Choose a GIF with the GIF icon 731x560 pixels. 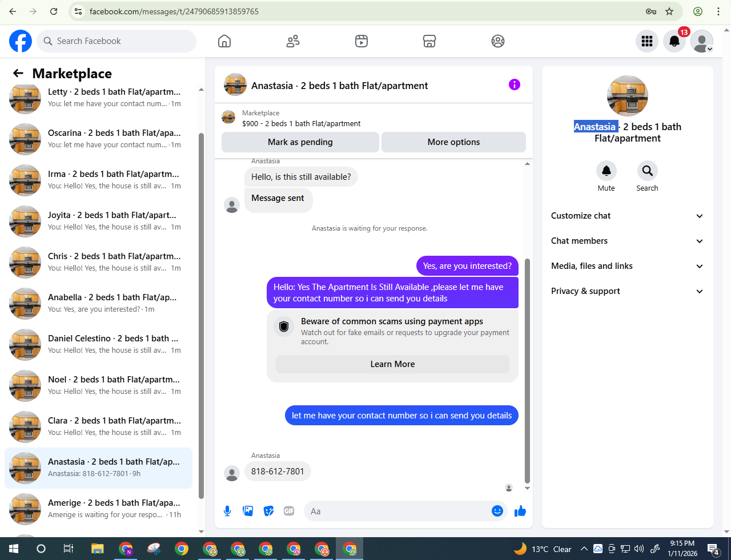click(x=289, y=511)
